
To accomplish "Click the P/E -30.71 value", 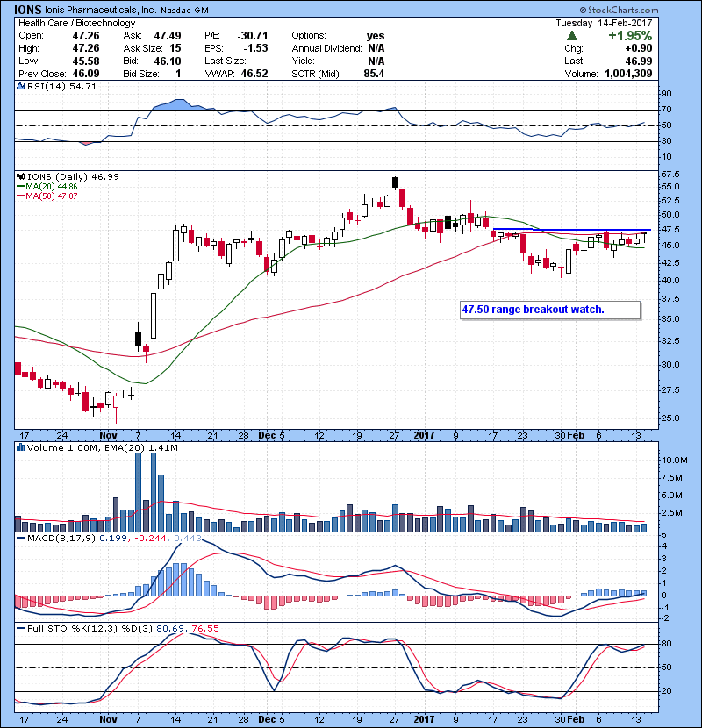I will coord(253,36).
